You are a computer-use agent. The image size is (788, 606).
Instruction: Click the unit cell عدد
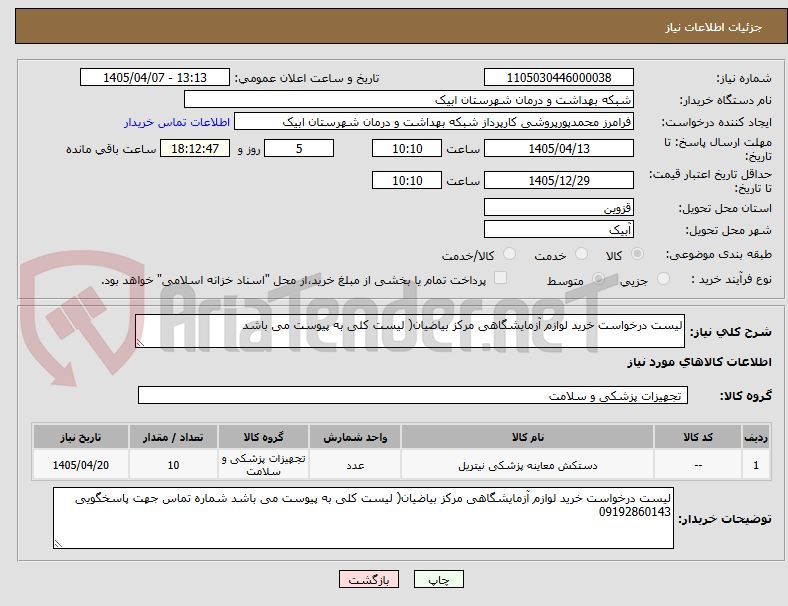coord(355,465)
